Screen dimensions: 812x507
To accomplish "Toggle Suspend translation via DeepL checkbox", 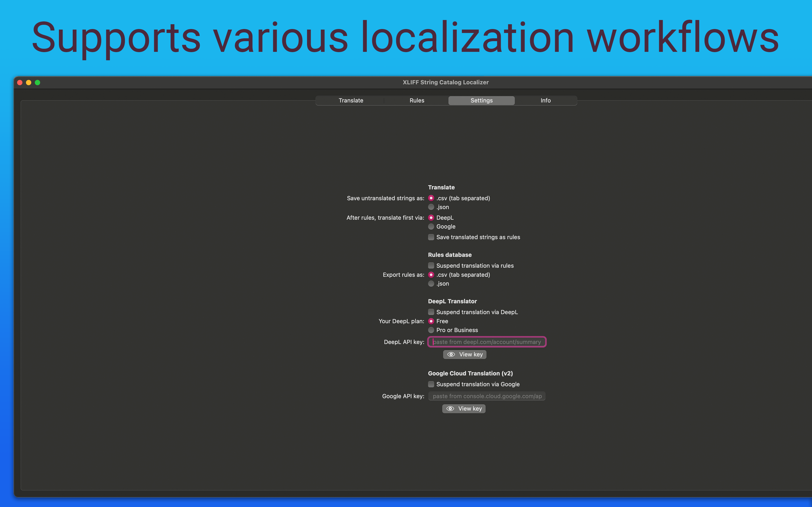I will coord(431,312).
